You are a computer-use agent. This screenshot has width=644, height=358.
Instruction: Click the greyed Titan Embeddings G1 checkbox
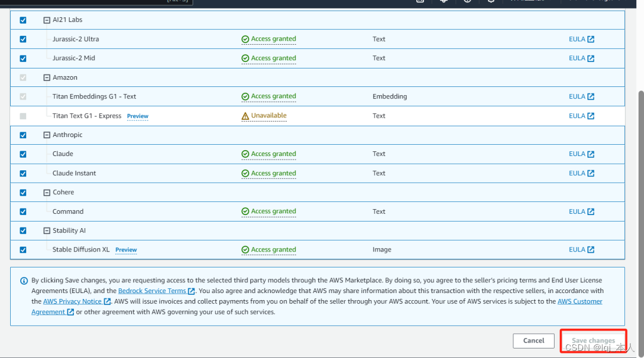point(23,96)
